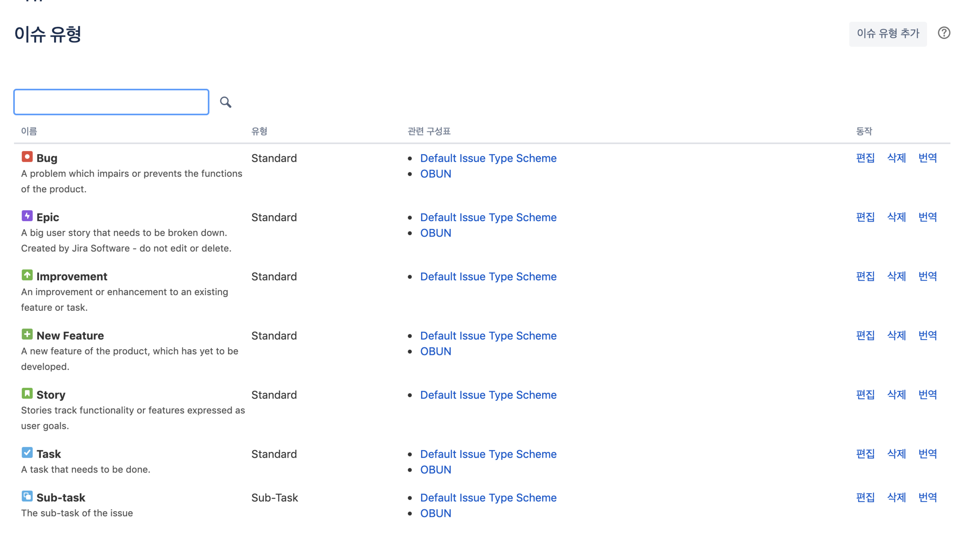Focus the issue type search field
This screenshot has width=980, height=542.
[x=111, y=102]
